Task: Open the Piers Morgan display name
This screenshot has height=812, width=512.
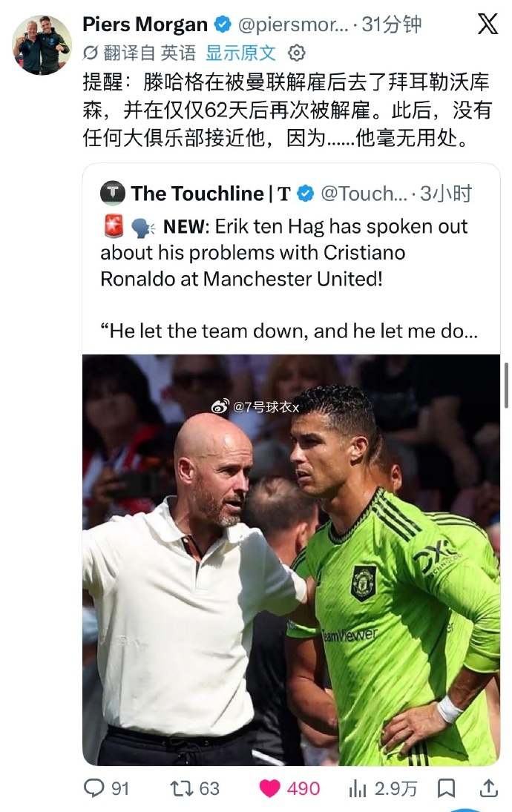Action: [145, 24]
